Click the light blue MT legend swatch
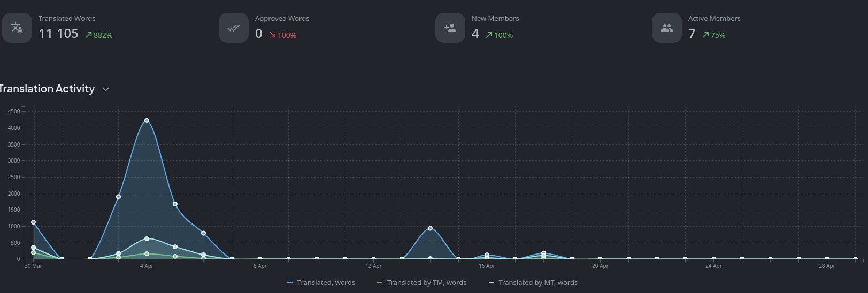 (x=491, y=282)
